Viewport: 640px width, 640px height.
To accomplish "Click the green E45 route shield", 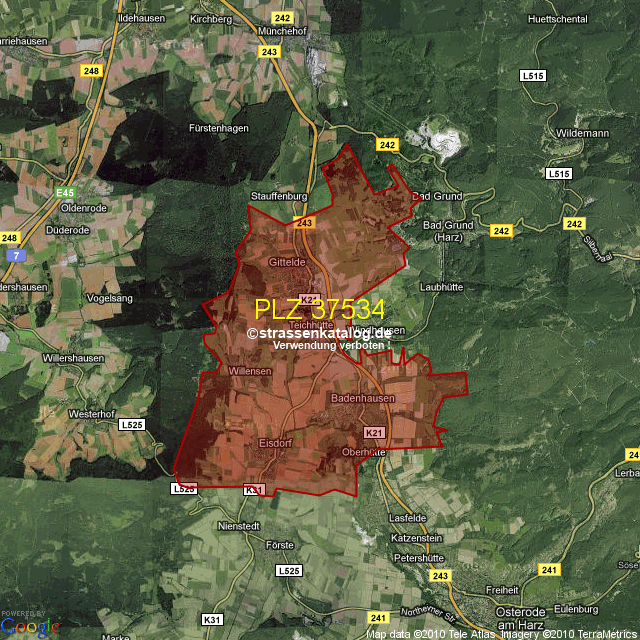I will coord(67,192).
